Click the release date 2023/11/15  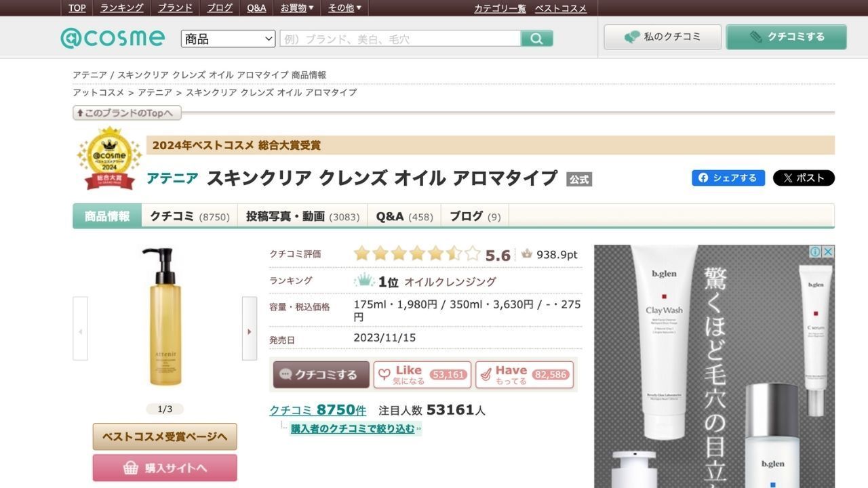point(384,338)
